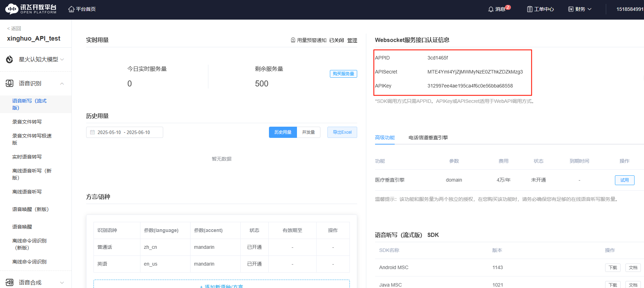
Task: Switch to the 电话信道垂直引擎 tab
Action: (x=428, y=138)
